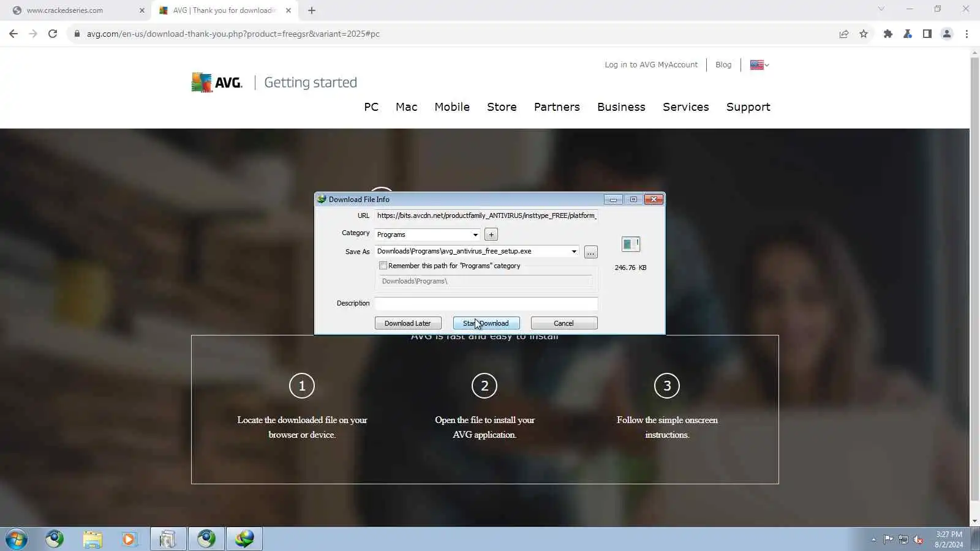Open Windows Explorer from the taskbar
The width and height of the screenshot is (980, 551).
click(x=92, y=539)
